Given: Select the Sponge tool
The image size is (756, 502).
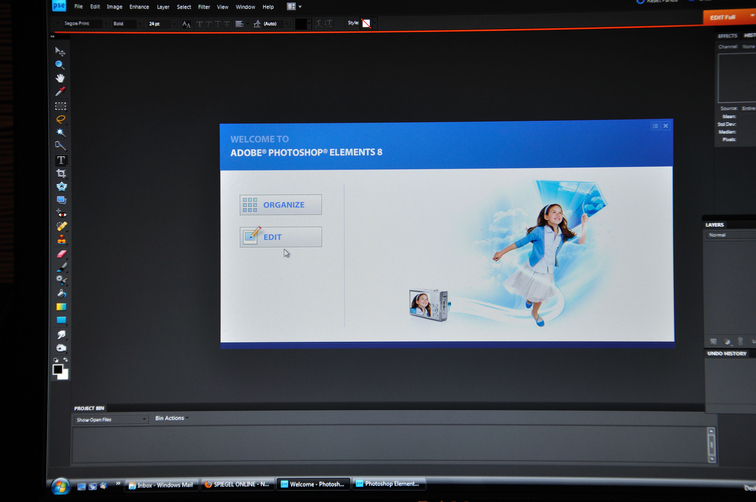Looking at the screenshot, I should point(61,348).
